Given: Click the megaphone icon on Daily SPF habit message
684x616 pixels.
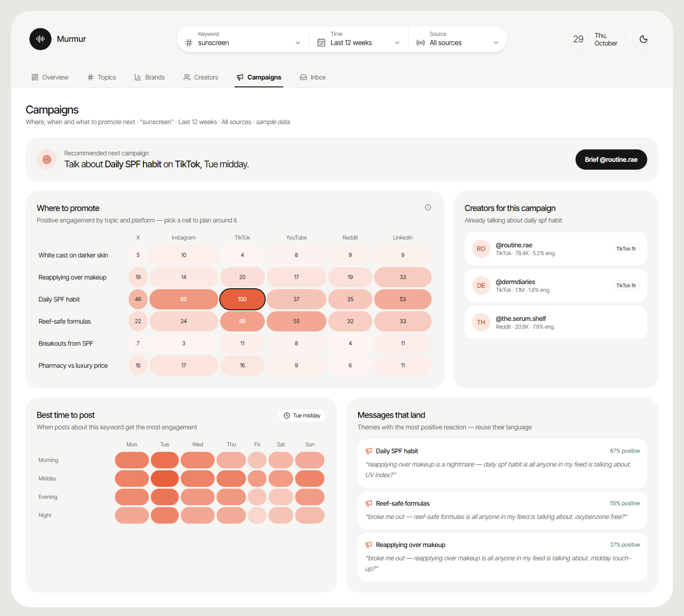Looking at the screenshot, I should [x=369, y=451].
